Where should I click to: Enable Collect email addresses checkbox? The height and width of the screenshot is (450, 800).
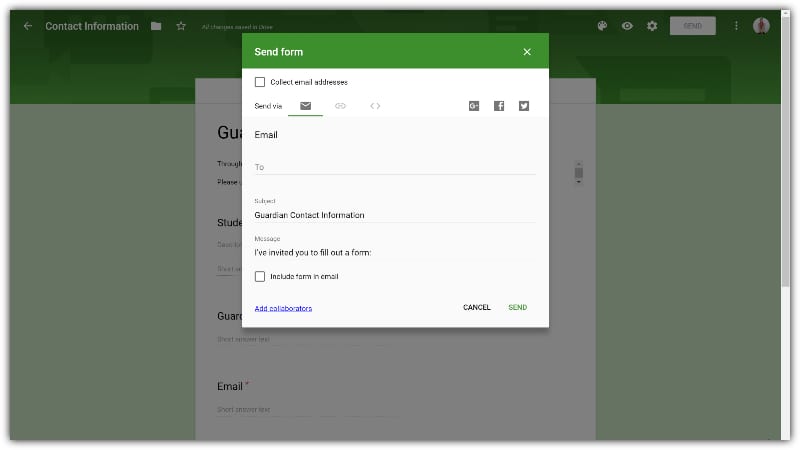pos(260,82)
